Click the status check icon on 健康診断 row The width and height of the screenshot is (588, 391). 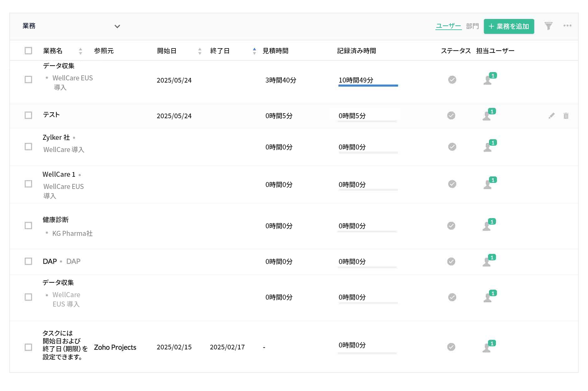pyautogui.click(x=451, y=226)
